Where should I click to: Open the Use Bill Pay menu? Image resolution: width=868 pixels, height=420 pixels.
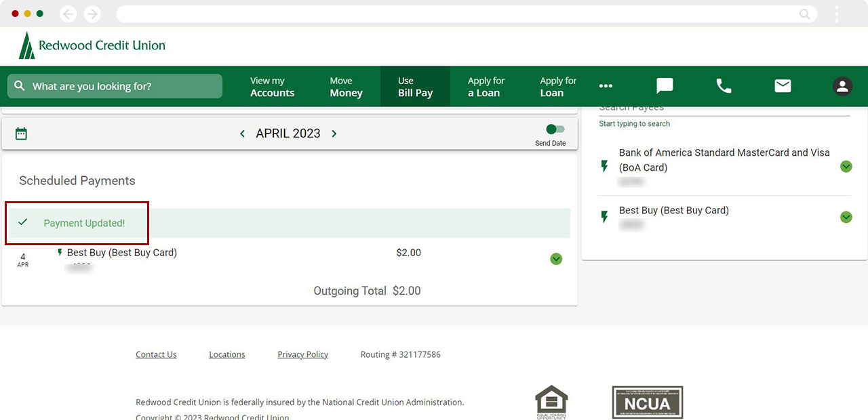[415, 87]
